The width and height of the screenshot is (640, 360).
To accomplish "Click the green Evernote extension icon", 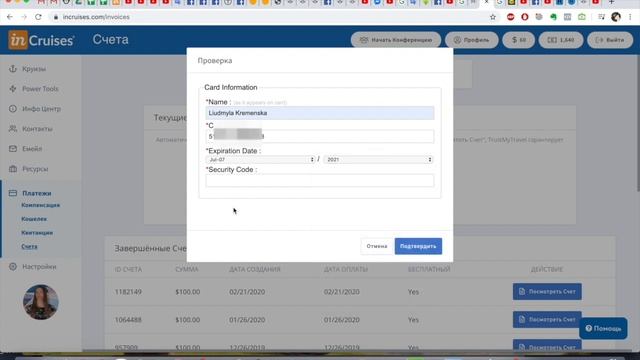I will [553, 17].
